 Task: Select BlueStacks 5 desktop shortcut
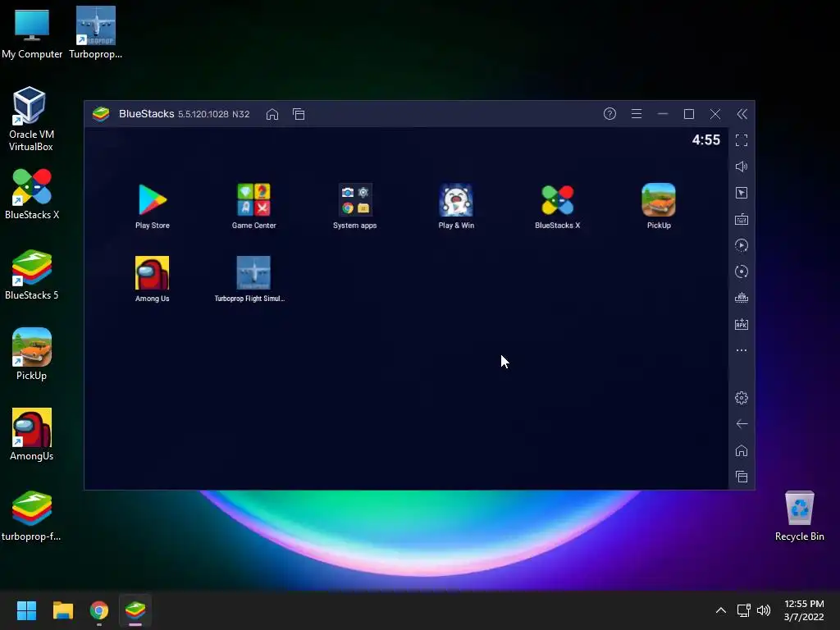pyautogui.click(x=32, y=274)
